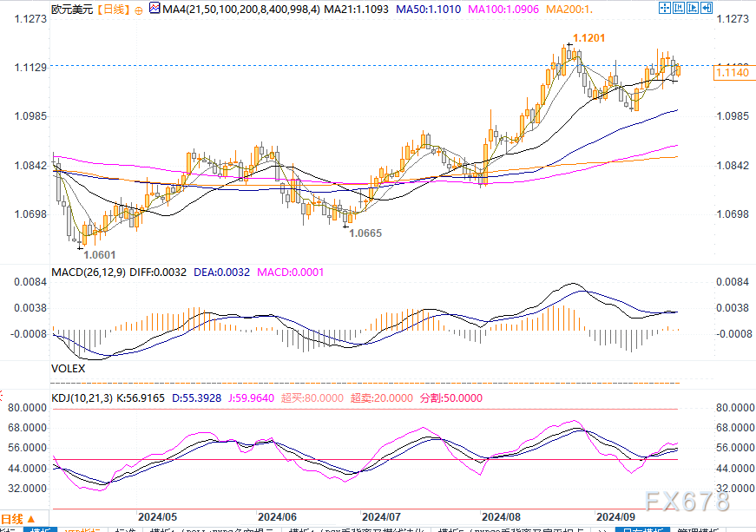
Task: Click the VOLEX indicator label
Action: coord(68,369)
